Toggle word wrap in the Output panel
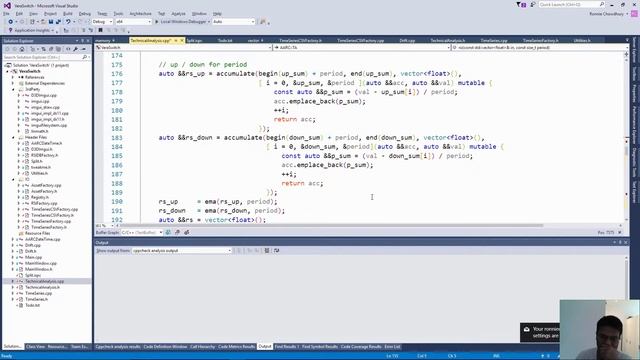The width and height of the screenshot is (640, 360). click(x=276, y=250)
